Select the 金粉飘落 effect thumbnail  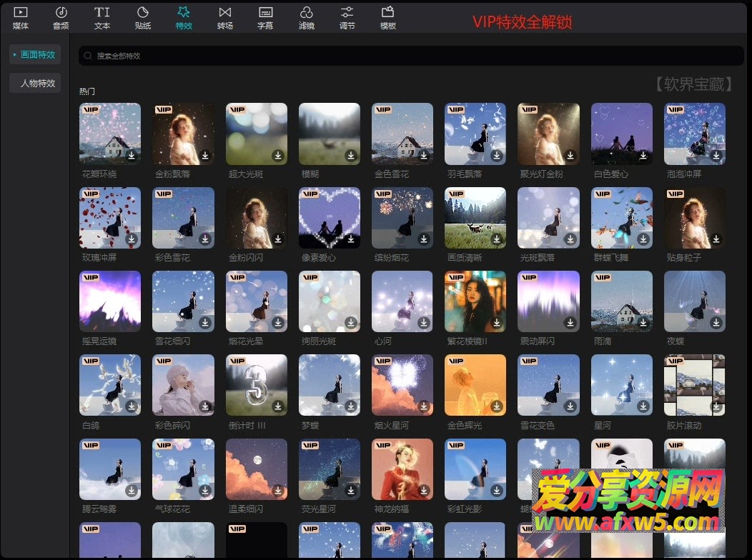(183, 134)
